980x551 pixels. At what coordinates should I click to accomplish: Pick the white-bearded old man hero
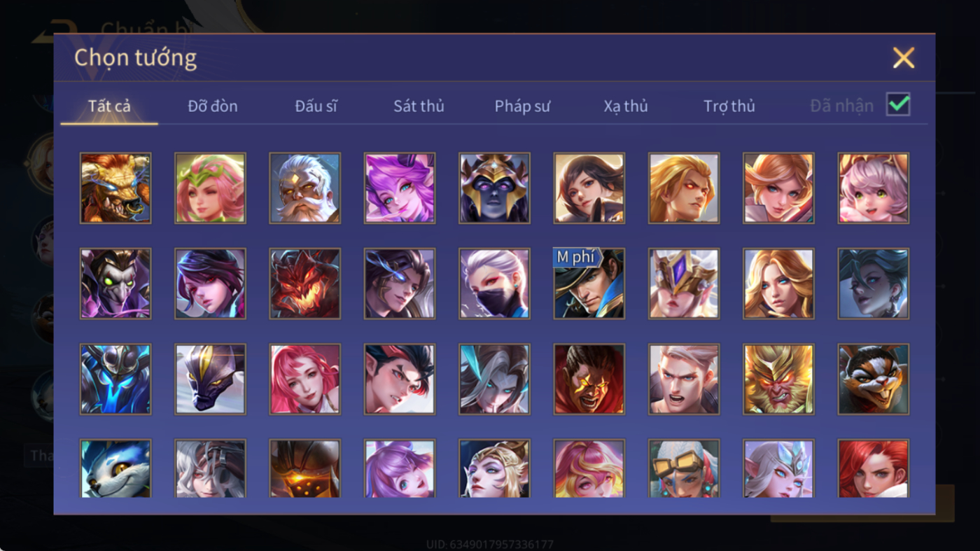pyautogui.click(x=304, y=188)
